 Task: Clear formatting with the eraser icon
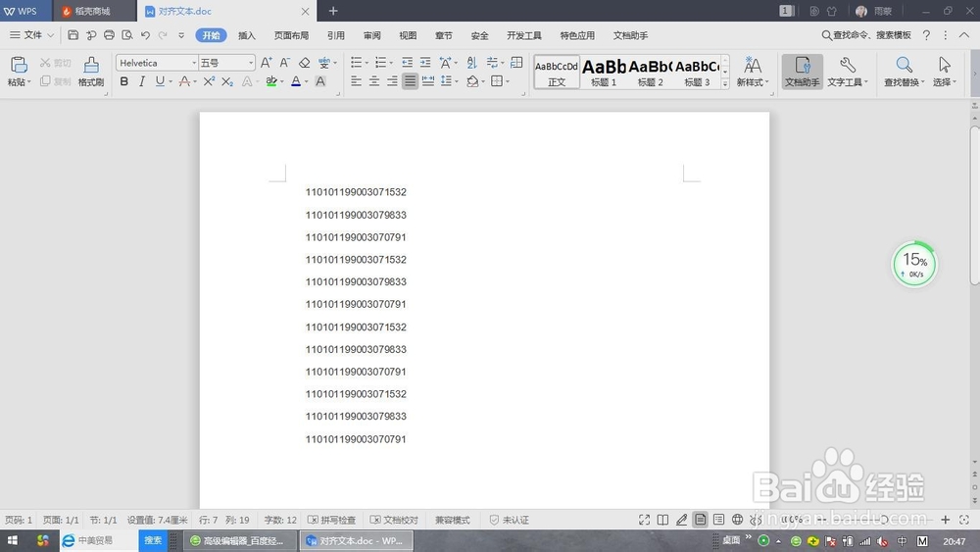[305, 63]
